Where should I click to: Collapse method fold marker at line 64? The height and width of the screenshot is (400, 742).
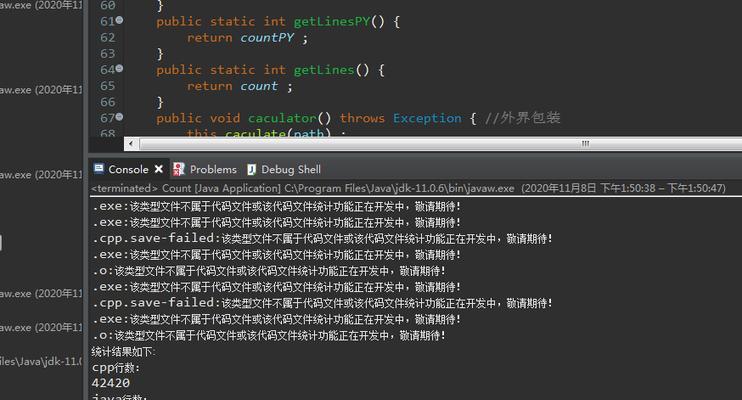pyautogui.click(x=119, y=68)
